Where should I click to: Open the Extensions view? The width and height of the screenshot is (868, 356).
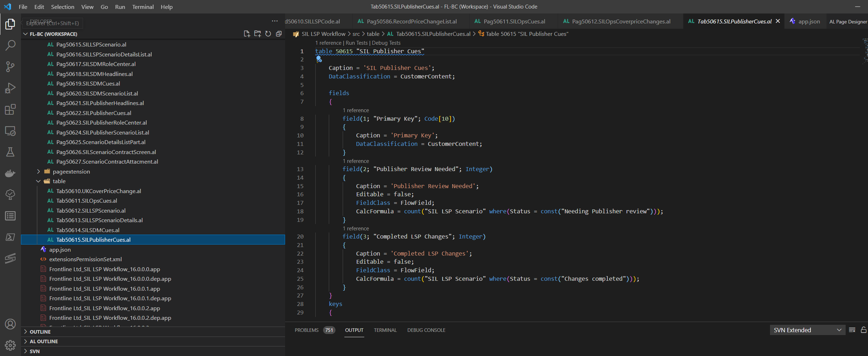[x=10, y=109]
